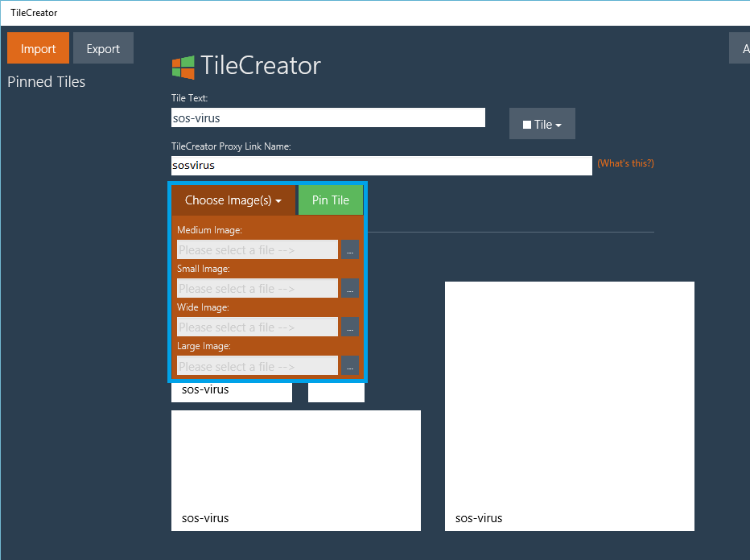Click the Proxy Link Name field

(381, 166)
